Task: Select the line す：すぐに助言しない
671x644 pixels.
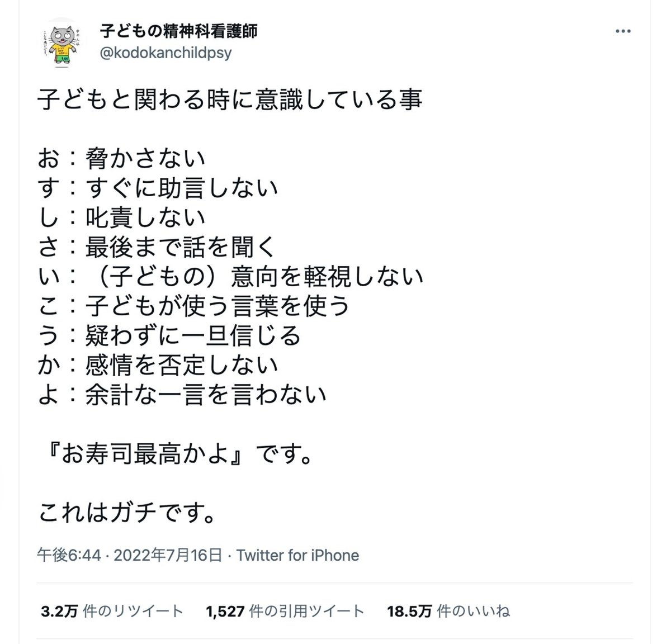Action: click(158, 188)
